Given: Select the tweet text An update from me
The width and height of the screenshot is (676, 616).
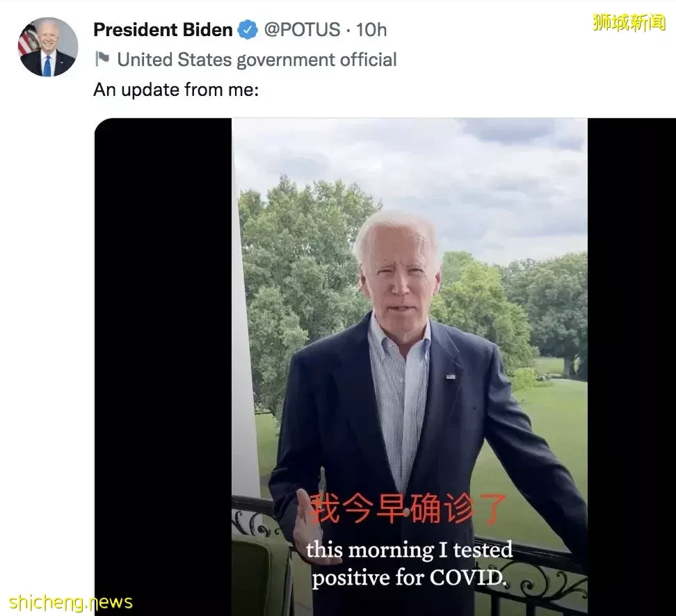Looking at the screenshot, I should [176, 90].
